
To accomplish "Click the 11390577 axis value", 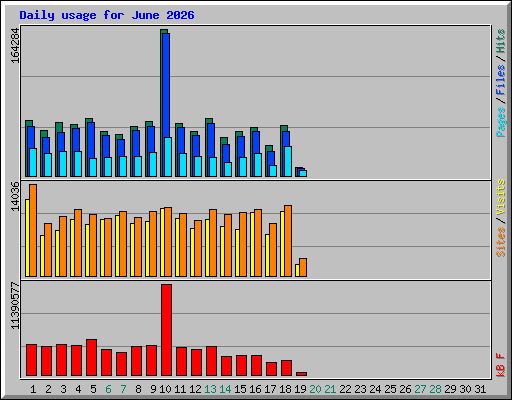I will (15, 306).
